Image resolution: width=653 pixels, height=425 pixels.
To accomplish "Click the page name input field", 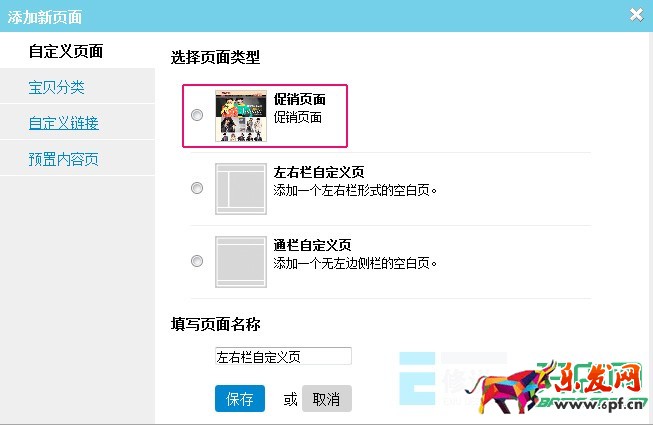I will (x=283, y=356).
